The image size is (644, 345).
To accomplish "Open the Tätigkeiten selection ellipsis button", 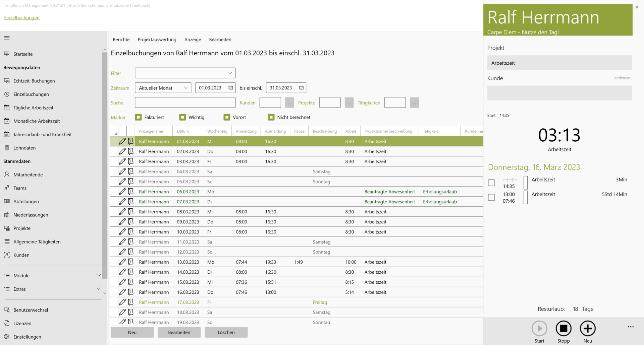I will [414, 102].
